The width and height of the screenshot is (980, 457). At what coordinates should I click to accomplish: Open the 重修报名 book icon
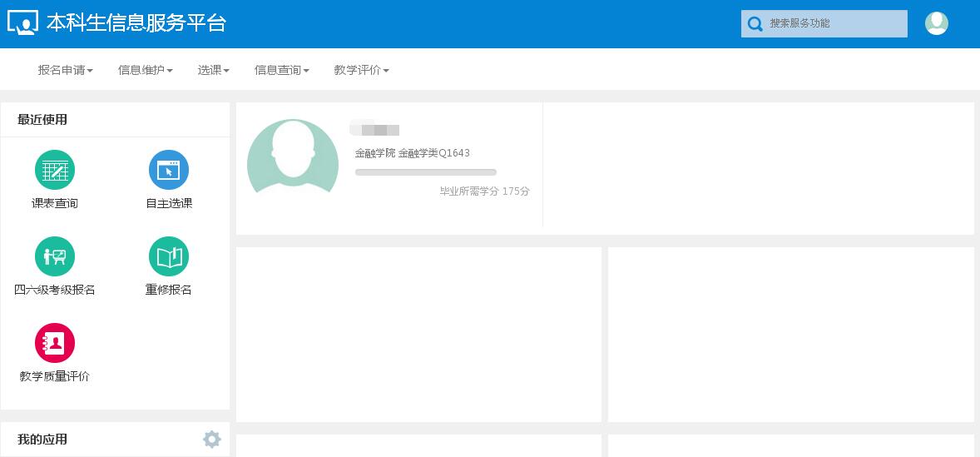169,256
